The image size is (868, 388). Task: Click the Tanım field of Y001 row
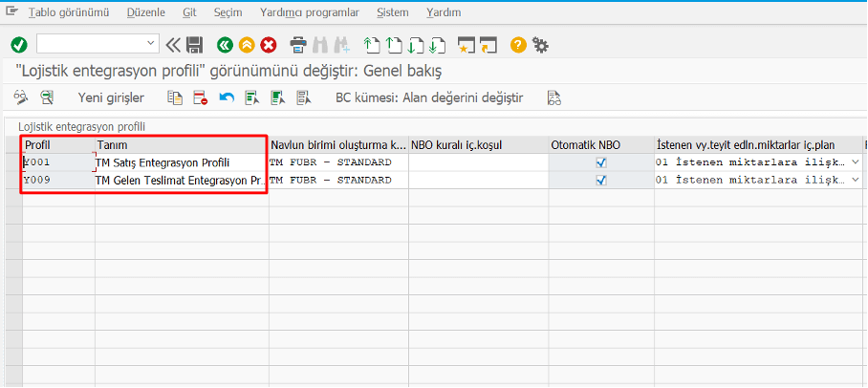[x=180, y=162]
